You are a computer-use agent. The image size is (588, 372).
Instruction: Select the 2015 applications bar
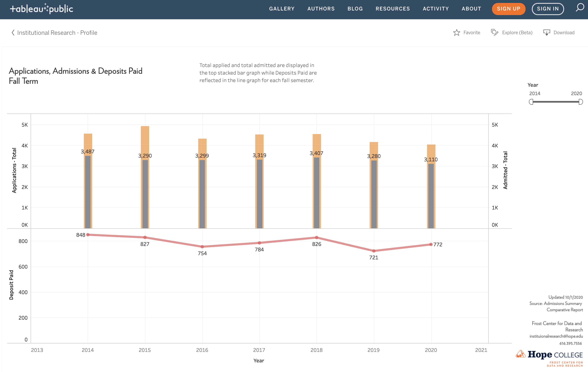click(x=145, y=142)
